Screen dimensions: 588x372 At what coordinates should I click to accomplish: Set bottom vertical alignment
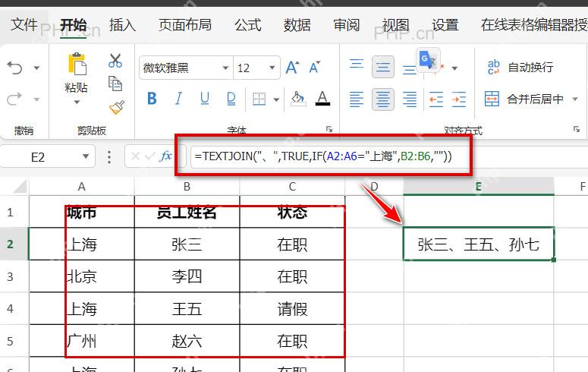point(409,70)
